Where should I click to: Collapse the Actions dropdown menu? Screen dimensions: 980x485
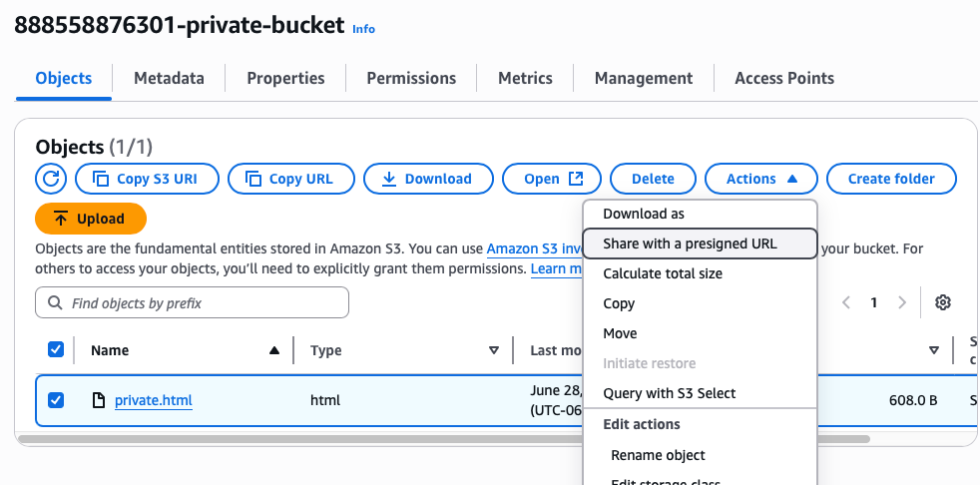[760, 179]
